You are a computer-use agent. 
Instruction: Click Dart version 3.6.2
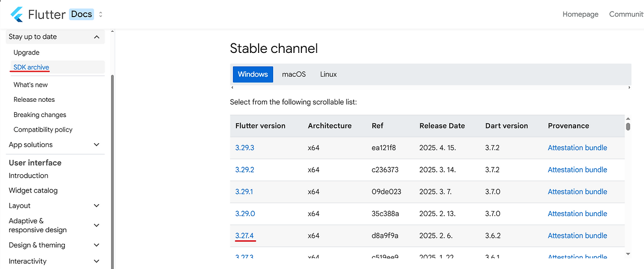tap(493, 235)
